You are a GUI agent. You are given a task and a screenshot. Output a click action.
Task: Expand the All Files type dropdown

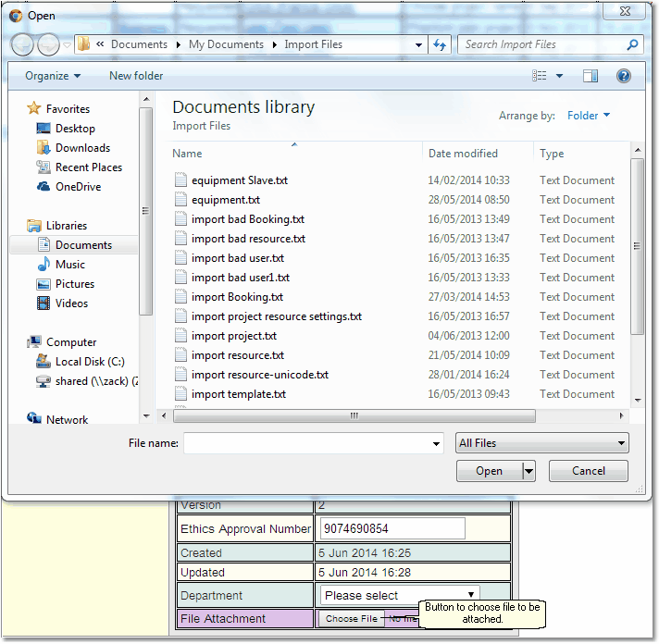pyautogui.click(x=541, y=443)
